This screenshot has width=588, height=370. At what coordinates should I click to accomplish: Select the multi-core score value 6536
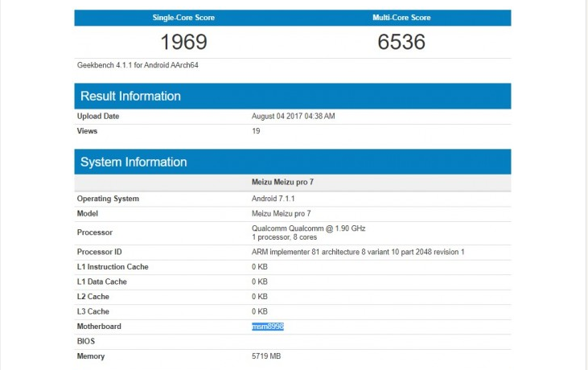[x=401, y=42]
